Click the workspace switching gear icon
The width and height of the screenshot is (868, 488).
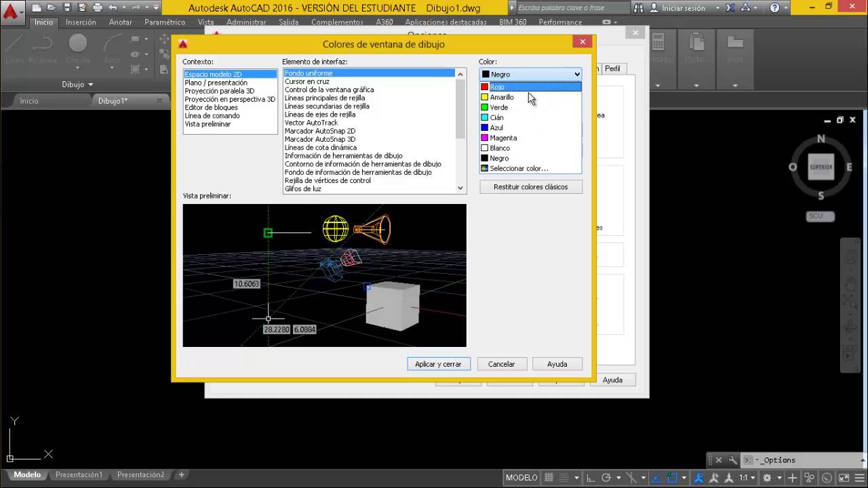[767, 478]
